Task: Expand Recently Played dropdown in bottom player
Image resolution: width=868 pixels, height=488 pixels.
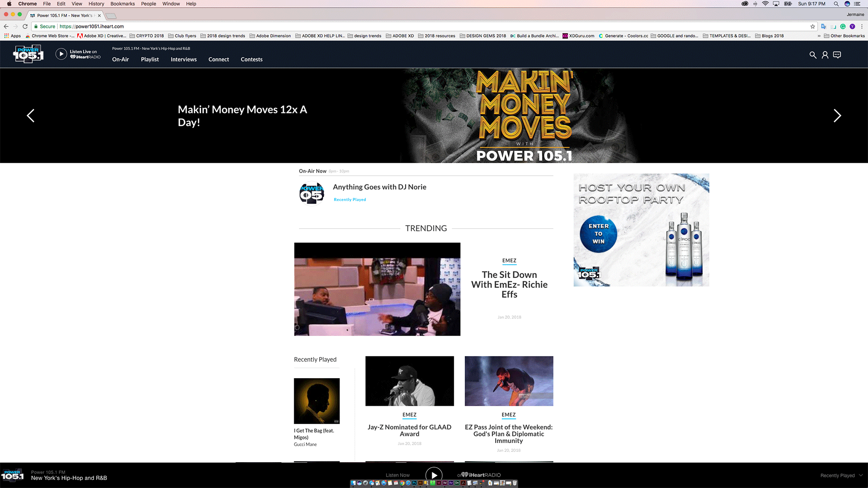Action: 842,475
